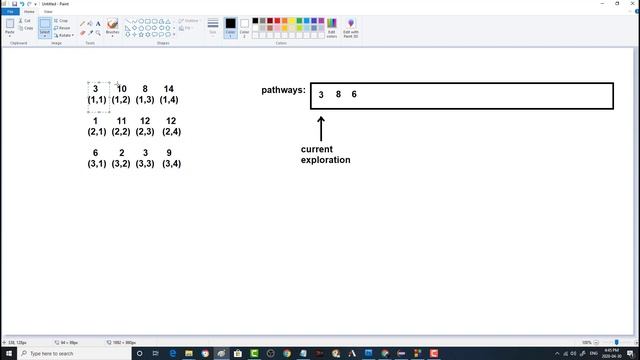Screen dimensions: 640x360
Task: Choose the purple palette swatch
Action: coord(322,20)
